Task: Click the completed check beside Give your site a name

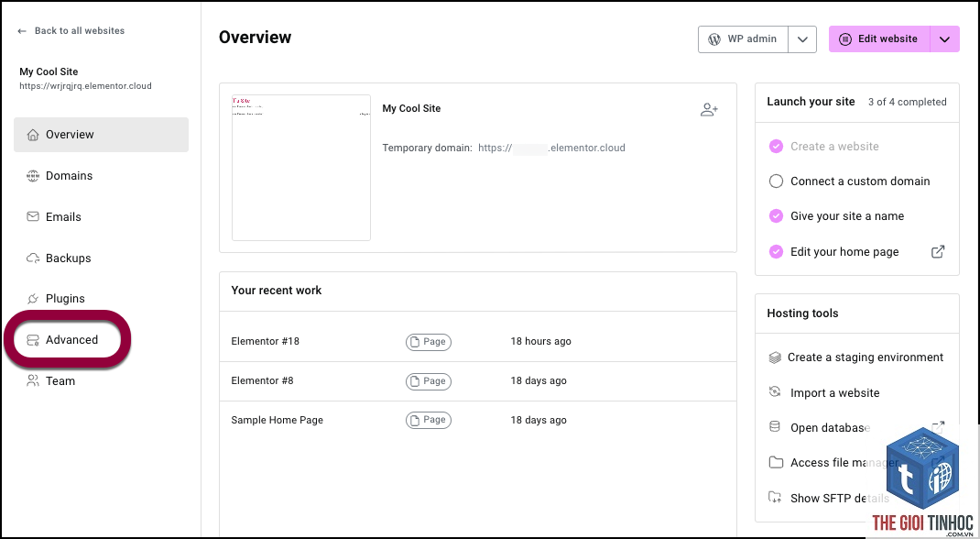Action: click(776, 216)
